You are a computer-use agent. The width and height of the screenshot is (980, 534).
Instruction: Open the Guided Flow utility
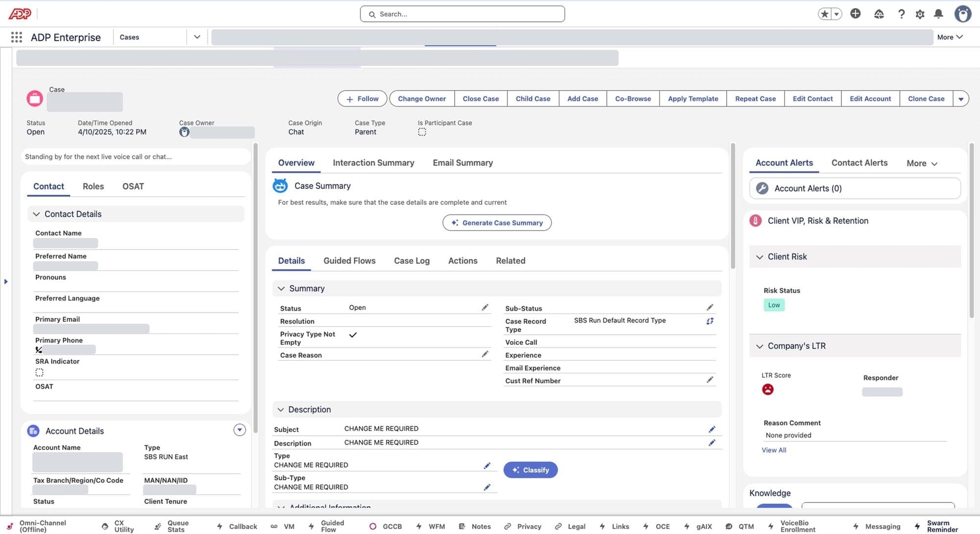pyautogui.click(x=326, y=526)
